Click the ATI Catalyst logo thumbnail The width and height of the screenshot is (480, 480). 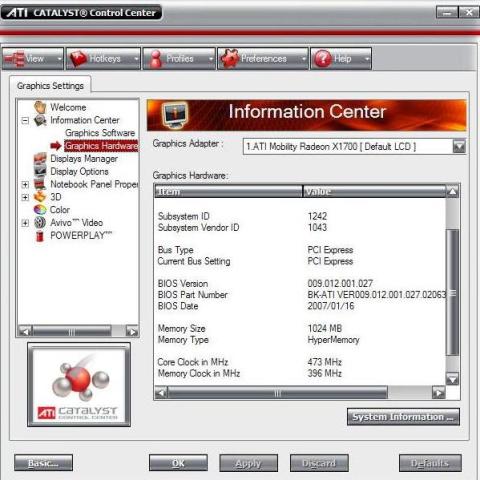tap(79, 385)
